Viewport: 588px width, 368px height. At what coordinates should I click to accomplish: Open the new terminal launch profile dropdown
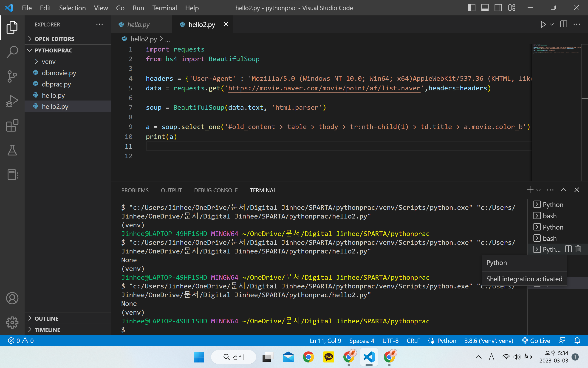[x=538, y=190]
